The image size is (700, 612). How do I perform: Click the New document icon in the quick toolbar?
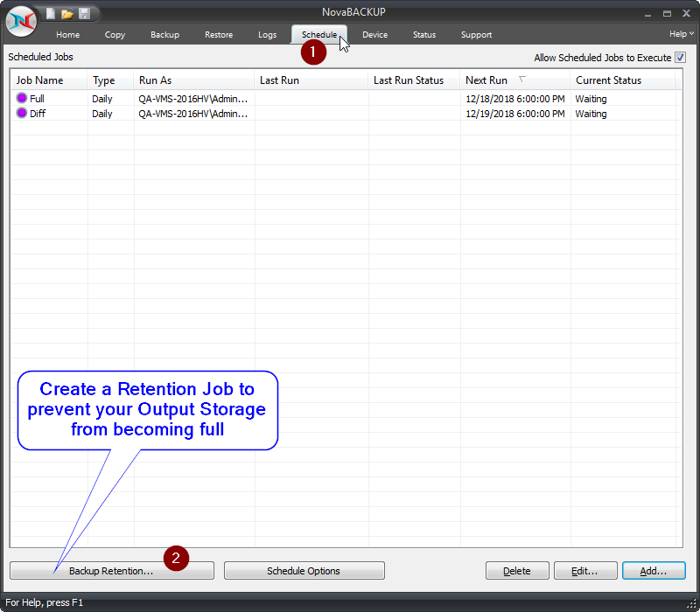(x=51, y=13)
